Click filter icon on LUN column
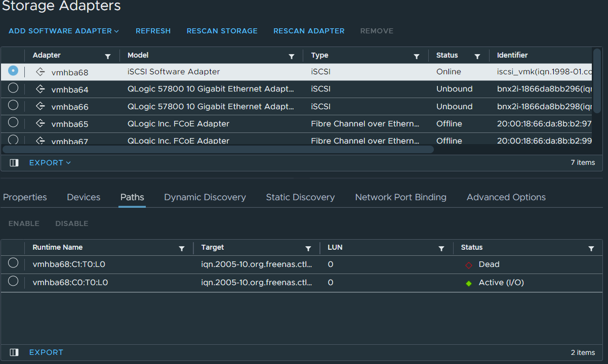608x364 pixels. (441, 248)
